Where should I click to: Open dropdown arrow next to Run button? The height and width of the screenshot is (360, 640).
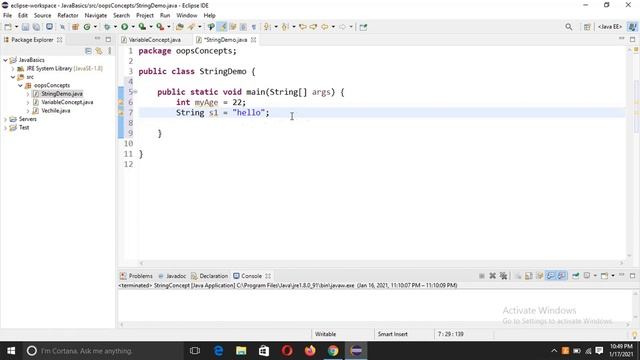pyautogui.click(x=133, y=27)
